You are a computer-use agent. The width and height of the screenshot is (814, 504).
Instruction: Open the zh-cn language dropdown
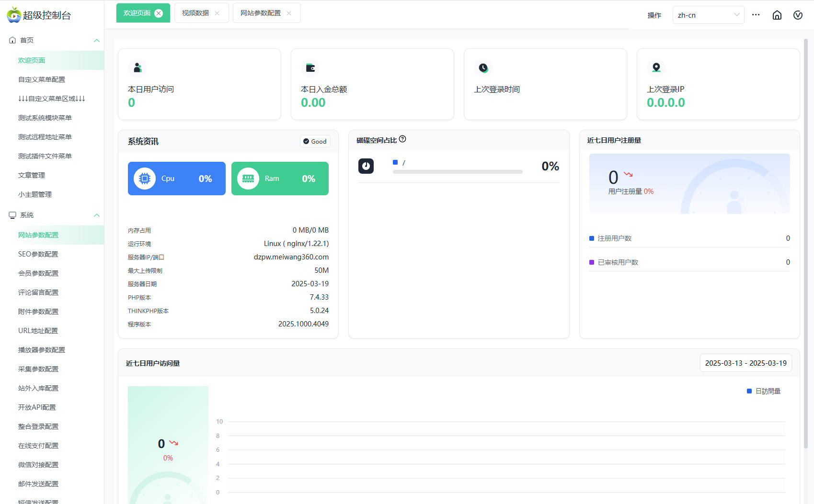[708, 15]
